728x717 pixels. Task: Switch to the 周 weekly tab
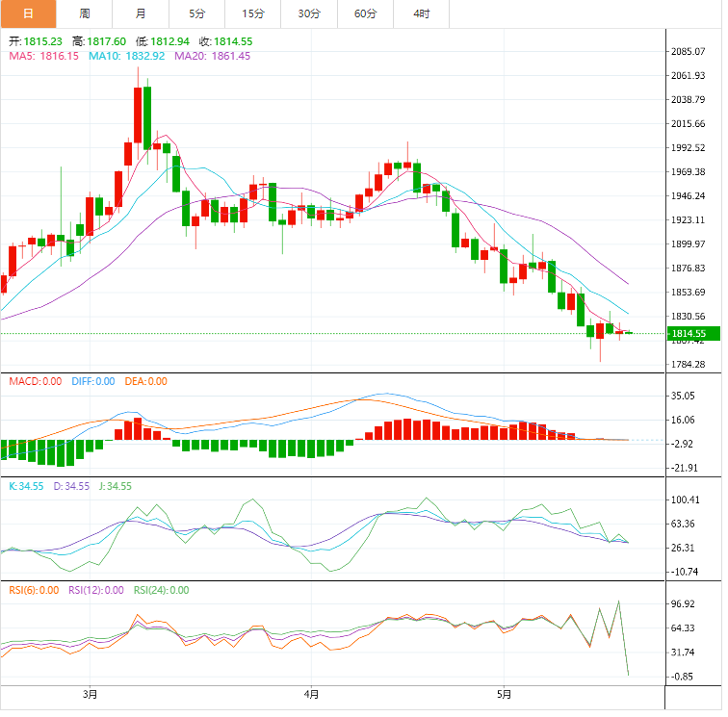point(85,13)
